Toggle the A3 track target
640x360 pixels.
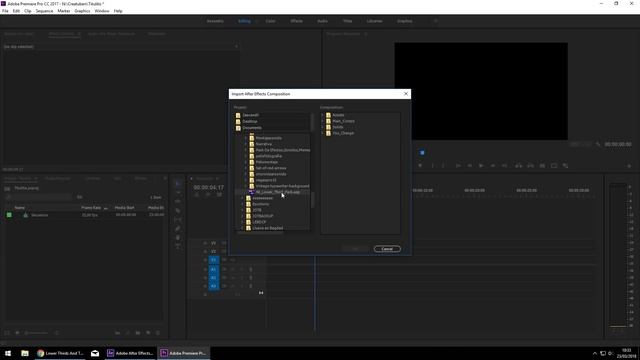point(213,286)
